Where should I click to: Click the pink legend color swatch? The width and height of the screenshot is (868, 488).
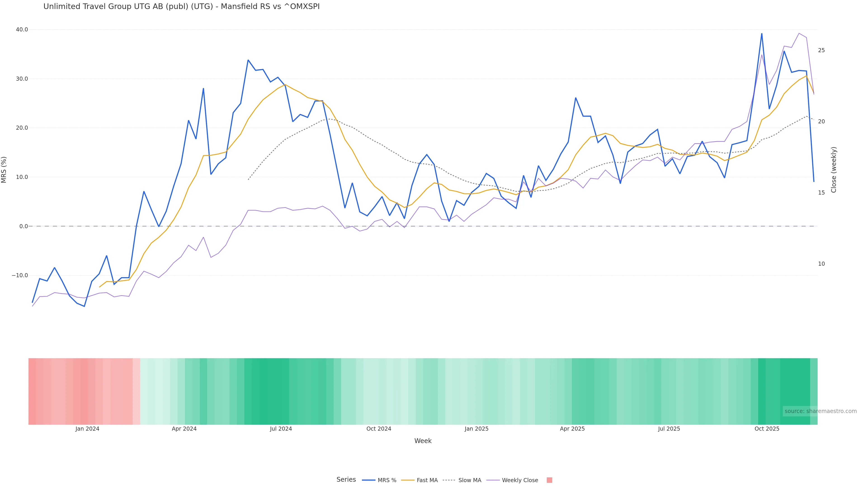point(549,480)
